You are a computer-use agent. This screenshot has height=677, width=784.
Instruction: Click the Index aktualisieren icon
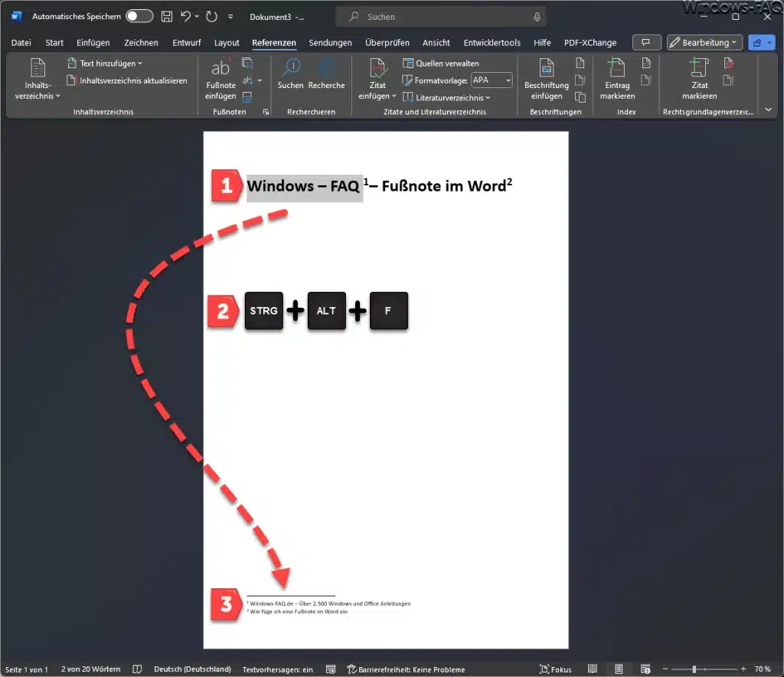tap(646, 80)
